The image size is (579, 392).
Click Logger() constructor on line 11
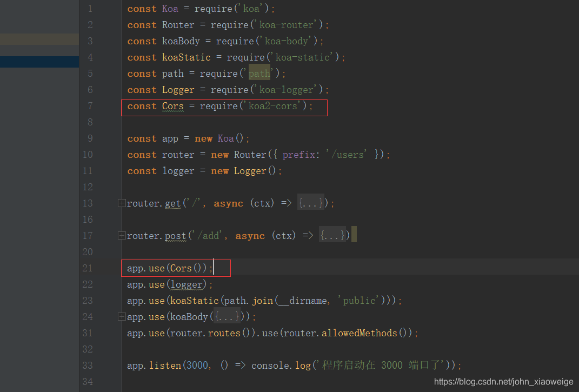255,171
